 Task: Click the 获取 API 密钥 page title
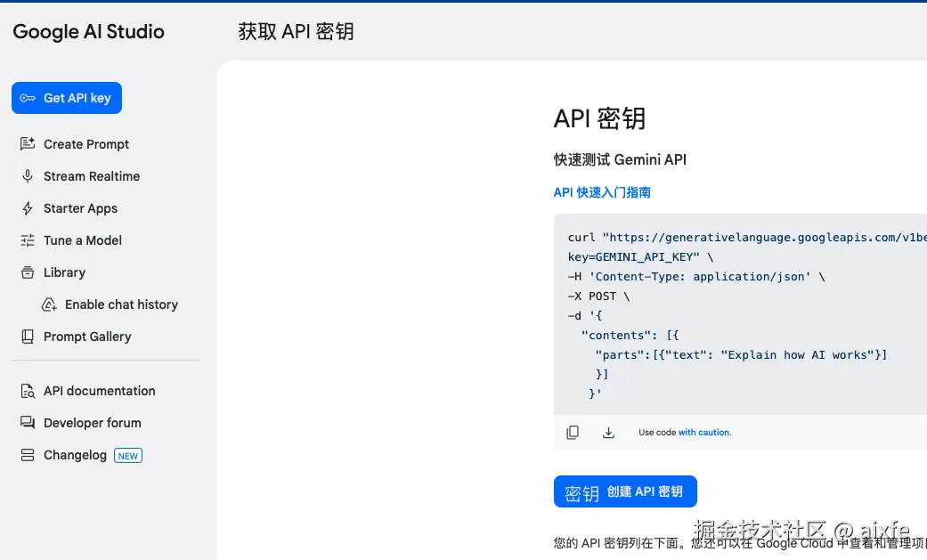pyautogui.click(x=296, y=31)
